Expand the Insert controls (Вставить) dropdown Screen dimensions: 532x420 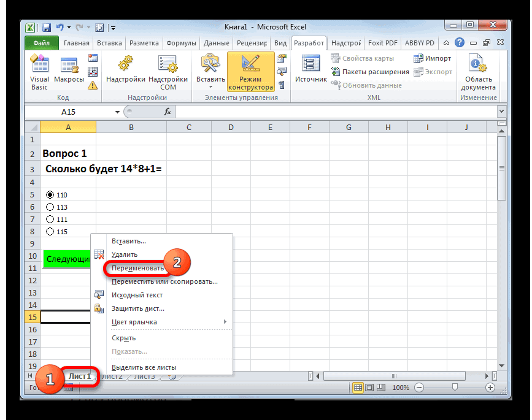[210, 87]
